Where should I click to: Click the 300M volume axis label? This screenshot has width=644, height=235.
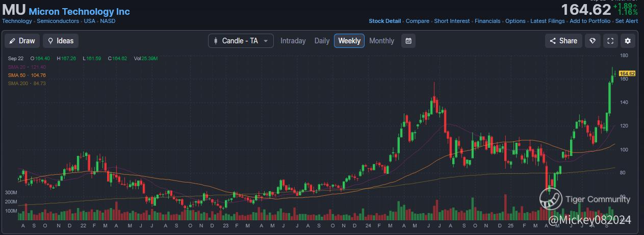tap(11, 193)
